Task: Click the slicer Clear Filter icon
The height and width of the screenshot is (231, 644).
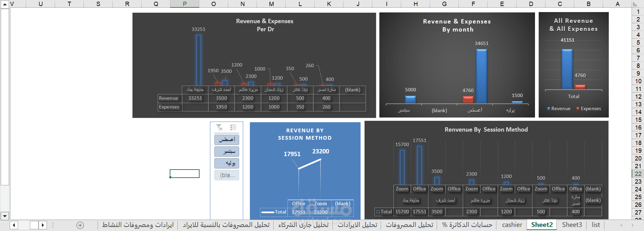Action: point(219,127)
